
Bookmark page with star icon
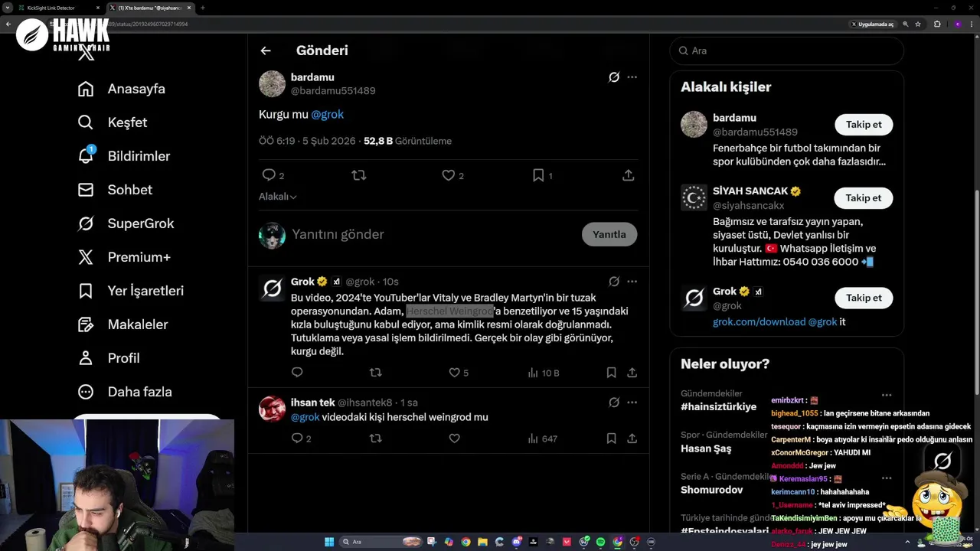coord(918,24)
